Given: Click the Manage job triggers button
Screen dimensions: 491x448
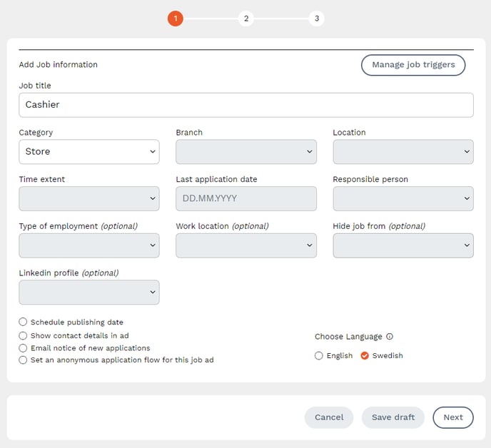Looking at the screenshot, I should tap(413, 65).
